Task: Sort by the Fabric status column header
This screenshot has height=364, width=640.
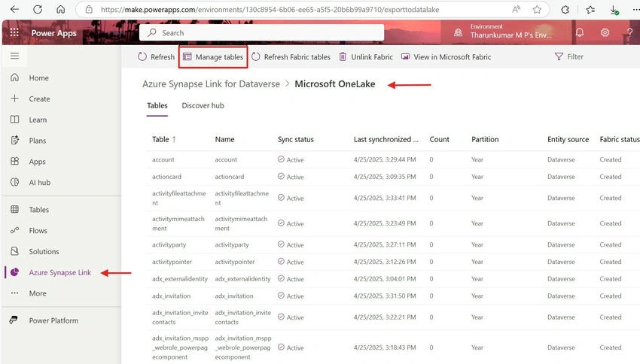Action: tap(619, 139)
